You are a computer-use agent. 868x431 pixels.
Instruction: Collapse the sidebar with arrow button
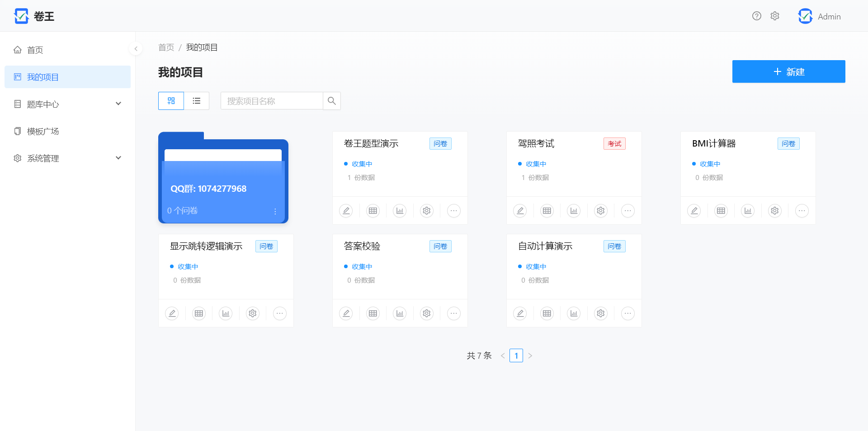pos(136,49)
